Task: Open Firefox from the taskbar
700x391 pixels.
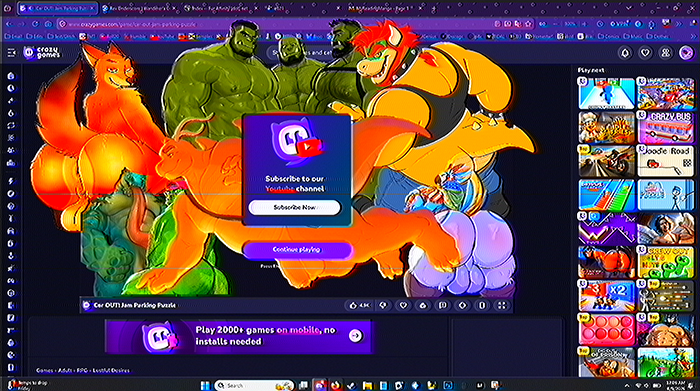Action: 336,385
